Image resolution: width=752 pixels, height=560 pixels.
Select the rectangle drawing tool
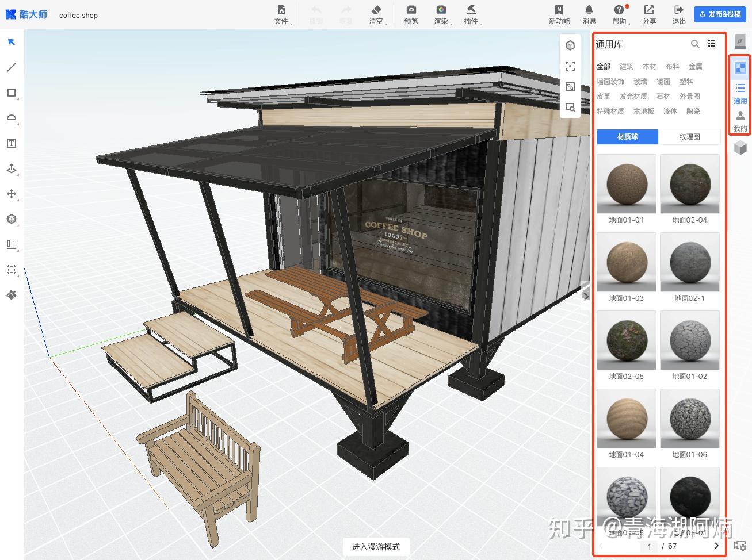coord(12,93)
